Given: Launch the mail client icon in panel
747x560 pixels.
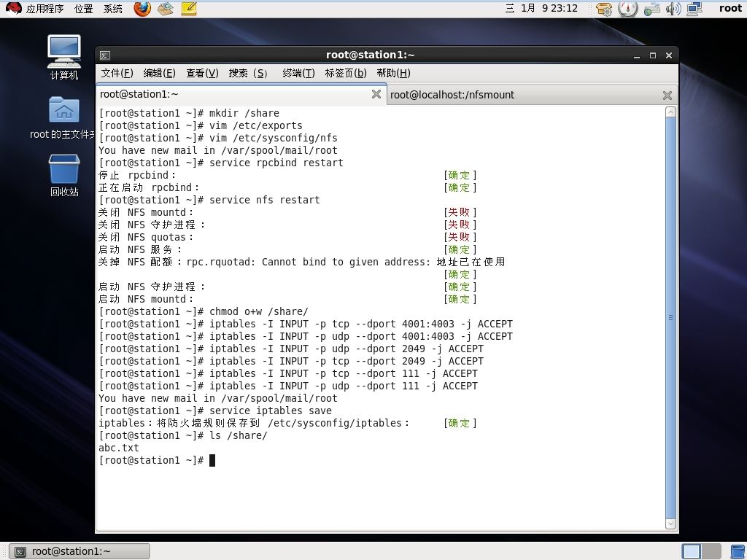Looking at the screenshot, I should 166,9.
